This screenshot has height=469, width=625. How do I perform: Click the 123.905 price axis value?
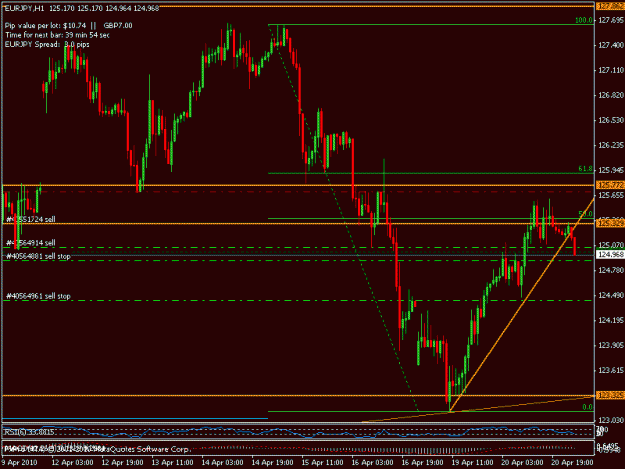[x=611, y=345]
